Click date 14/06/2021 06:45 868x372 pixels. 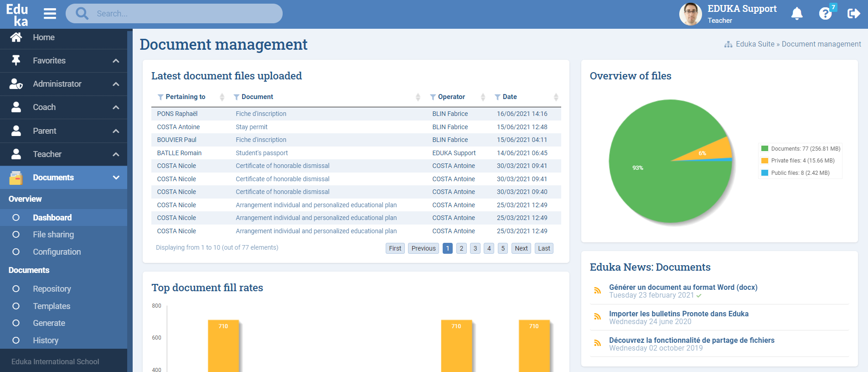[522, 153]
